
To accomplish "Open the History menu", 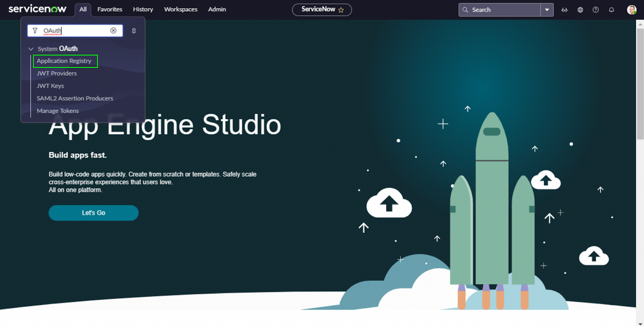I will [x=143, y=9].
